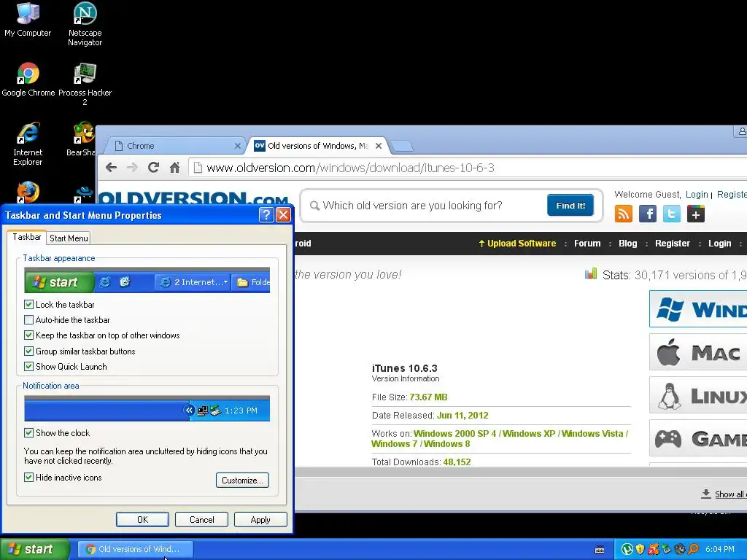Click the orange magnifier tray icon
This screenshot has width=747, height=560.
693,549
